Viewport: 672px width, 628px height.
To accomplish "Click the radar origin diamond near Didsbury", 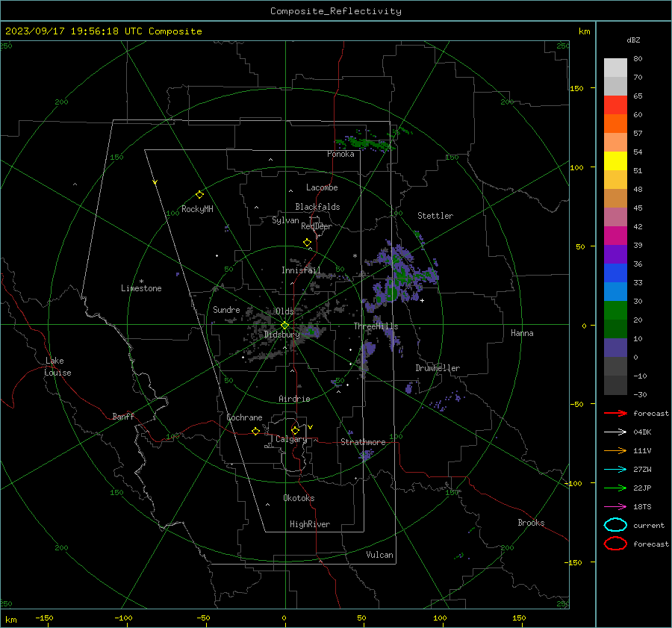I will coord(285,326).
